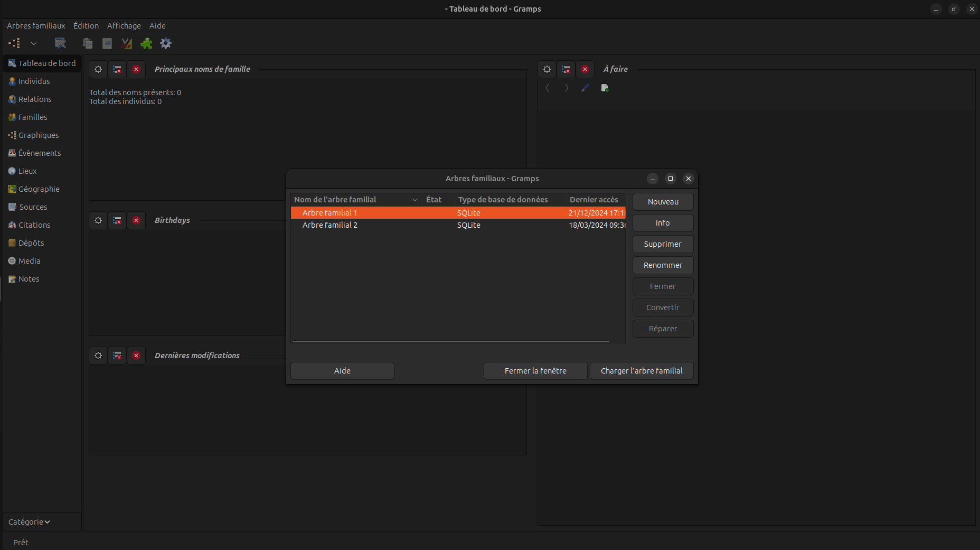Go to Individus view
980x550 pixels.
tap(42, 81)
